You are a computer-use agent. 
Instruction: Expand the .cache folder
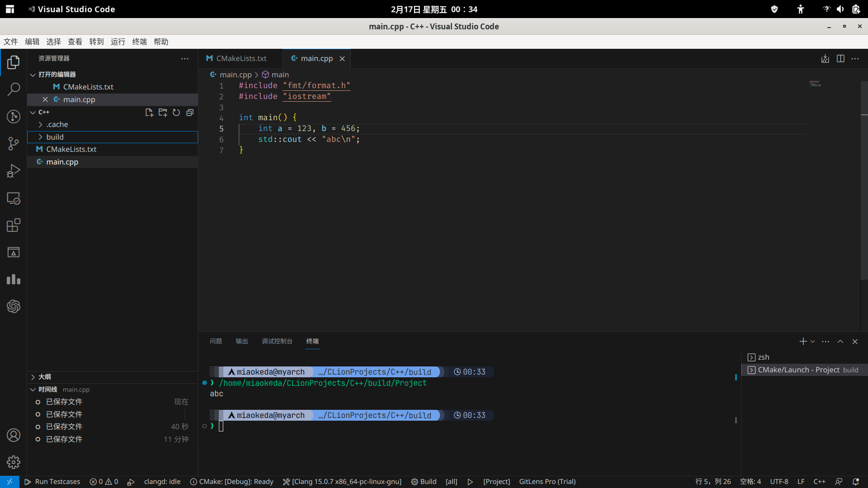click(x=113, y=124)
